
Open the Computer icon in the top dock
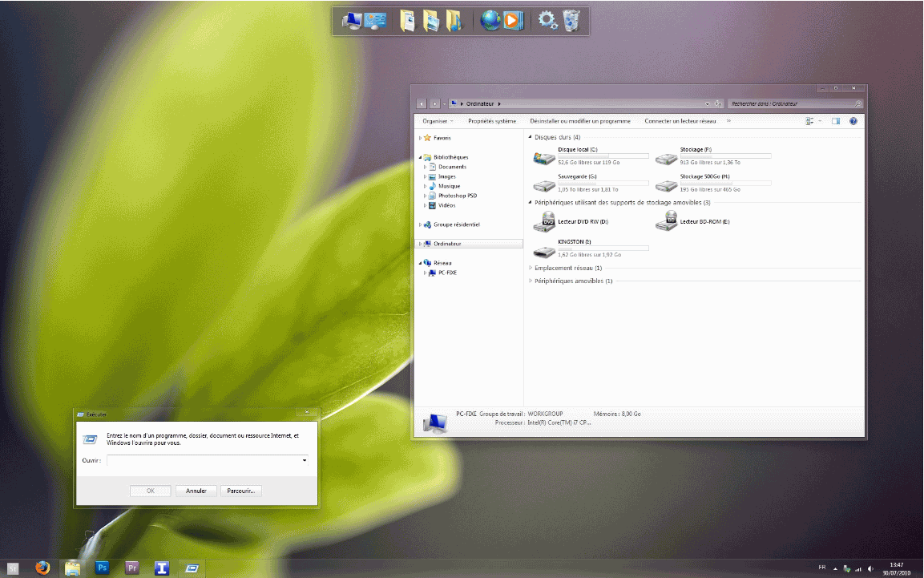352,21
